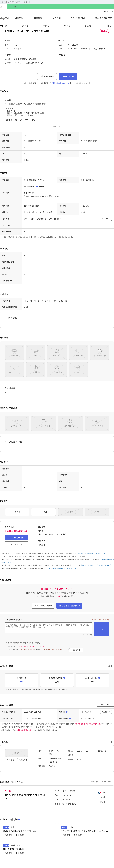Click 고용24 입사지원 under 접수 마감일
This screenshot has width=114, height=868.
(x=17, y=537)
